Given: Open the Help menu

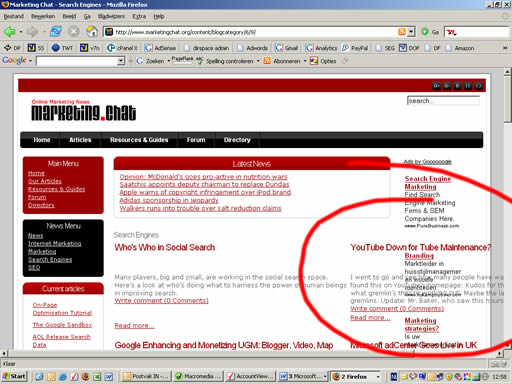Looking at the screenshot, I should [159, 16].
